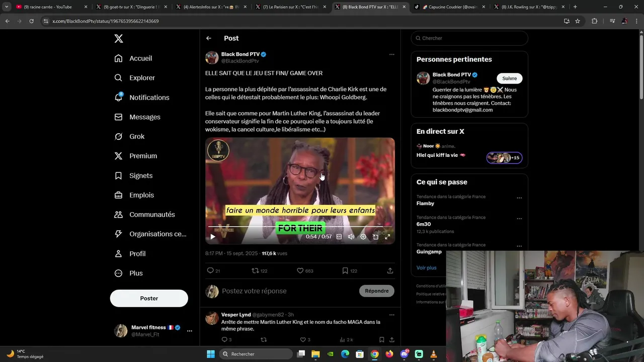
Task: Open File Explorer from the taskbar
Action: (315, 354)
